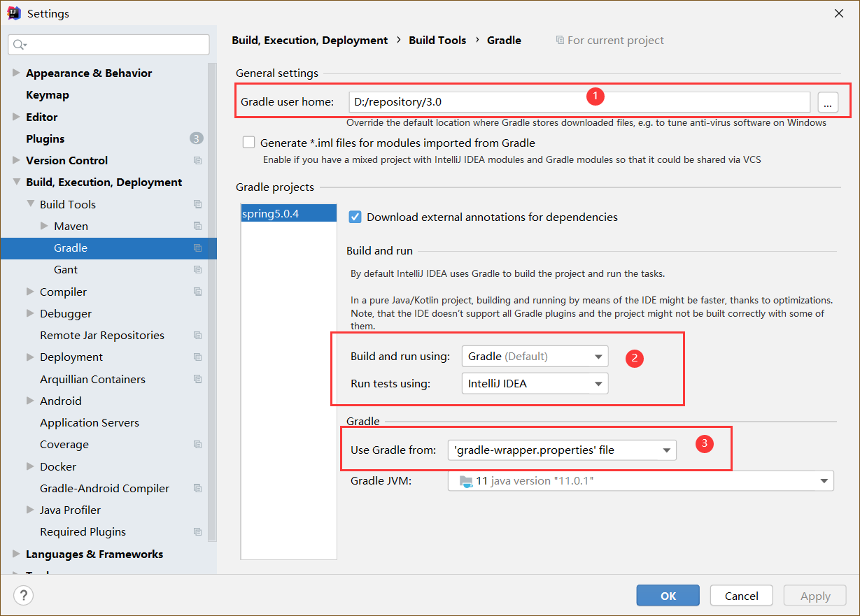Click the project-level icon beside Arquillian Containers

pos(197,379)
